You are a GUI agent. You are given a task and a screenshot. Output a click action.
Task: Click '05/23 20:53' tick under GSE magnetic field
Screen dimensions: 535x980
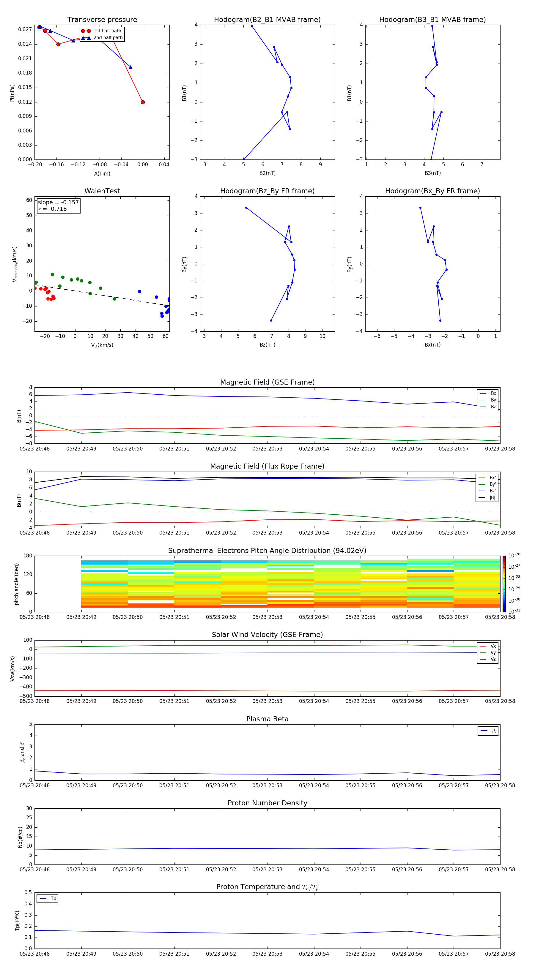[x=267, y=449]
